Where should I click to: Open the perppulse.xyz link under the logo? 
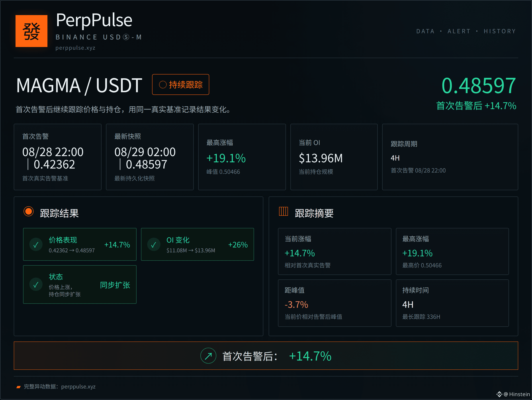pyautogui.click(x=75, y=48)
